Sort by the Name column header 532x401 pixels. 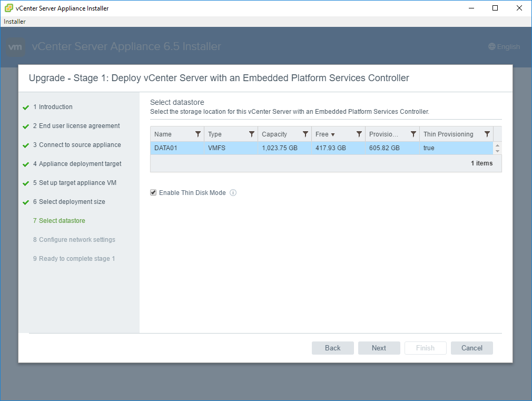163,134
